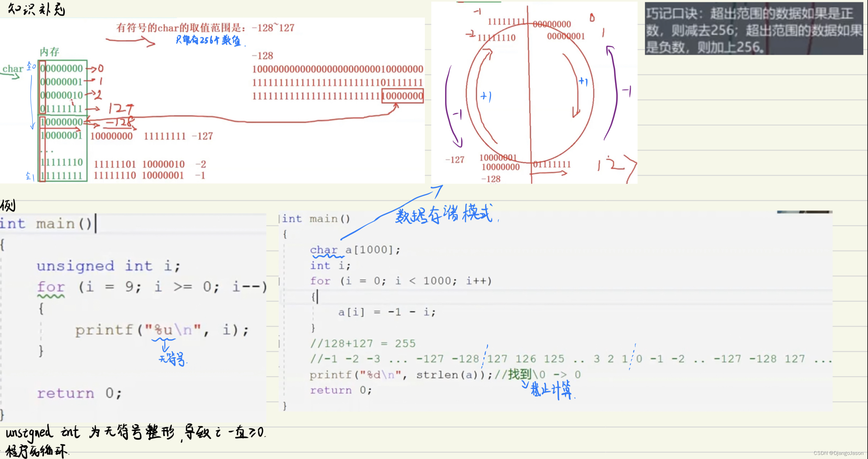This screenshot has width=868, height=459.
Task: Click the code line "unsigned int i;"
Action: click(x=109, y=266)
